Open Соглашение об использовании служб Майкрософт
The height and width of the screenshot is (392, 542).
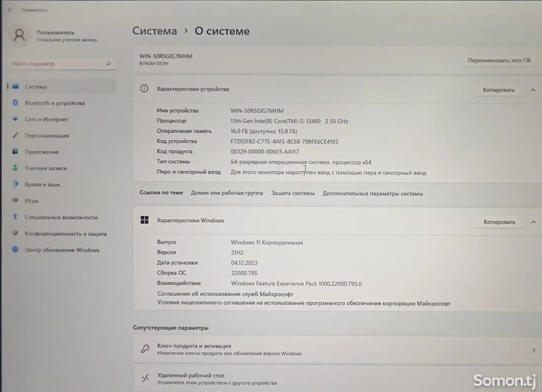[x=225, y=294]
